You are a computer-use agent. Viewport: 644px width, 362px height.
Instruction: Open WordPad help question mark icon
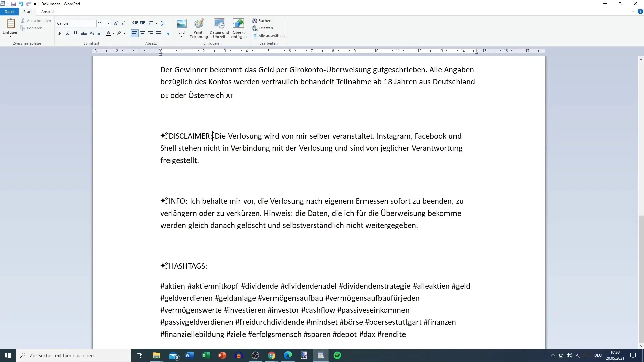[640, 12]
